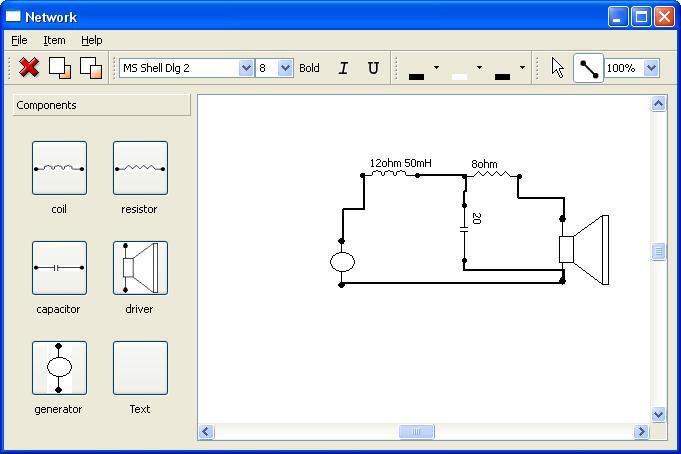Toggle Bold text formatting

click(x=309, y=68)
